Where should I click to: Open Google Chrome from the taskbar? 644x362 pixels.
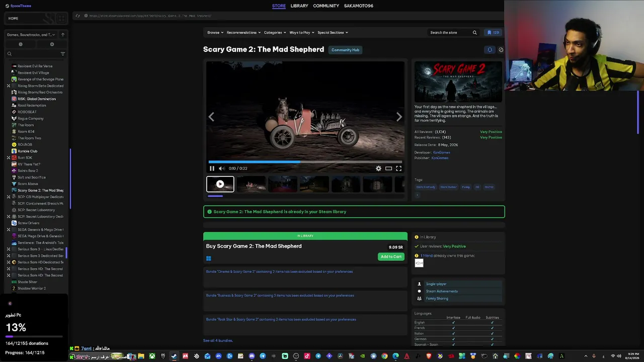pyautogui.click(x=384, y=356)
